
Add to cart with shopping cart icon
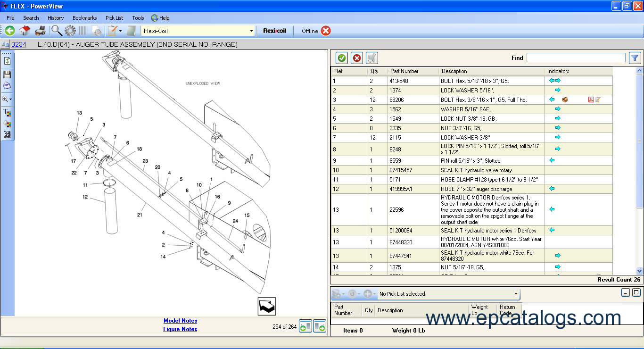pos(372,58)
